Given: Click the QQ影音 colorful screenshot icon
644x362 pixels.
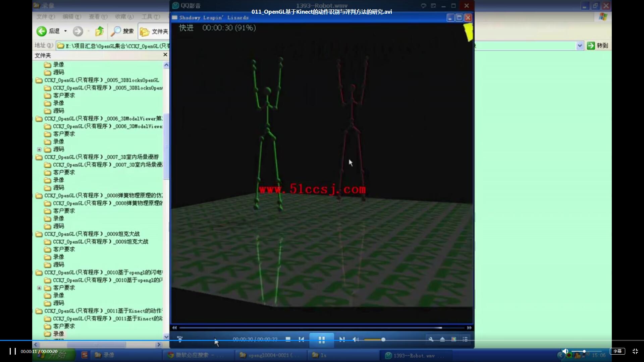Looking at the screenshot, I should (x=453, y=340).
